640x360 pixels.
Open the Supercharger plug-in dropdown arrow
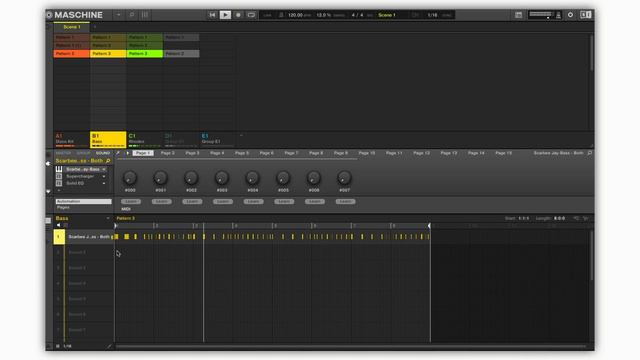coord(104,176)
